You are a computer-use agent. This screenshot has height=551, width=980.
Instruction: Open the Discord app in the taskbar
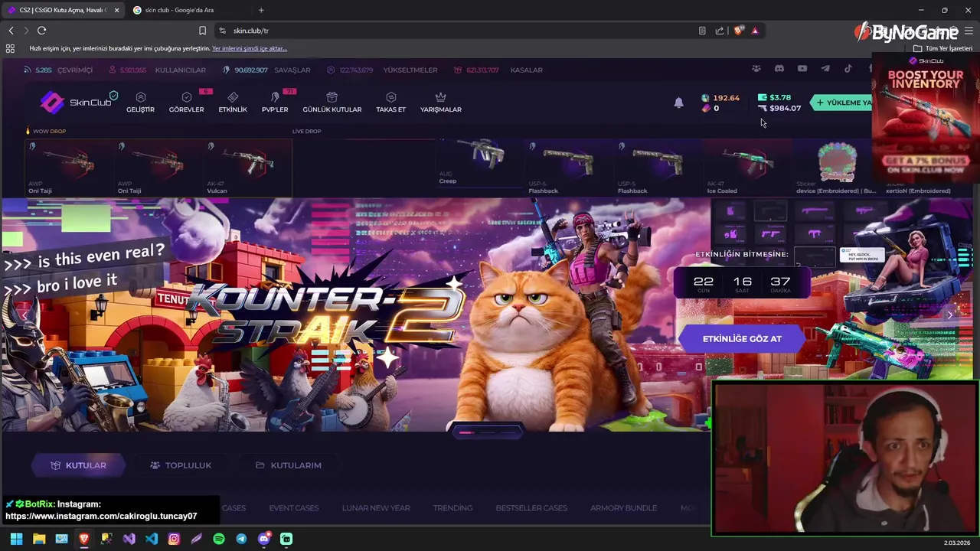(x=264, y=539)
